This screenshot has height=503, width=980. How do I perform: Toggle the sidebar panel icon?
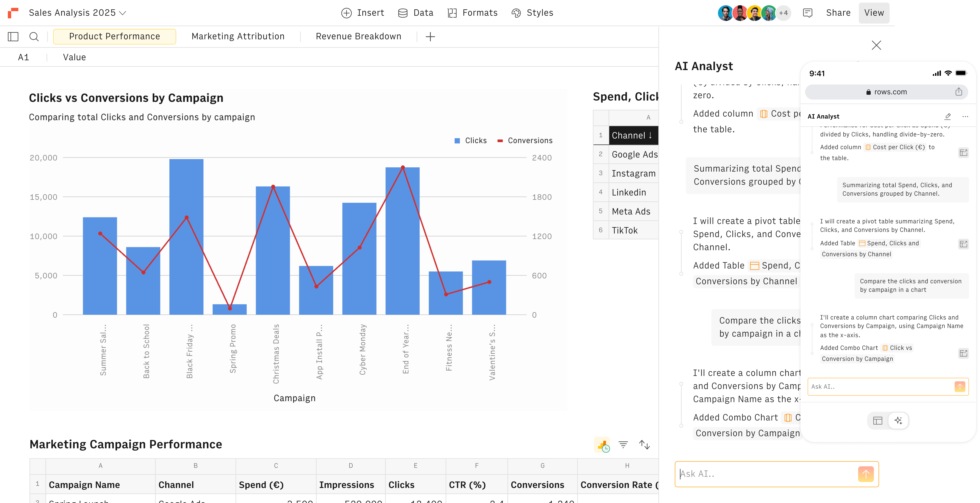[x=13, y=37]
